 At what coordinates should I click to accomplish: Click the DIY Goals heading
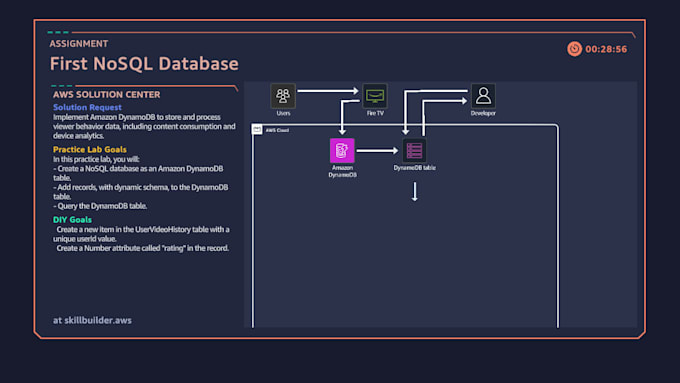[72, 219]
